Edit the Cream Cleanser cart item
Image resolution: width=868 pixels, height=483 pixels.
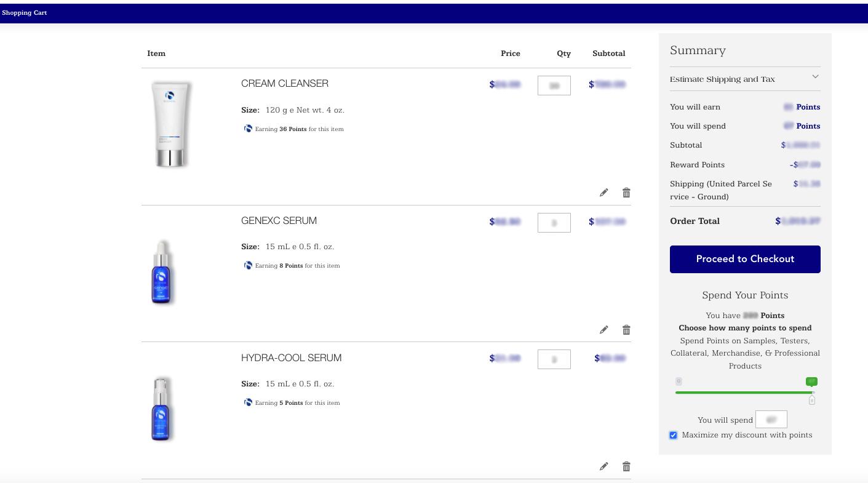coord(603,192)
